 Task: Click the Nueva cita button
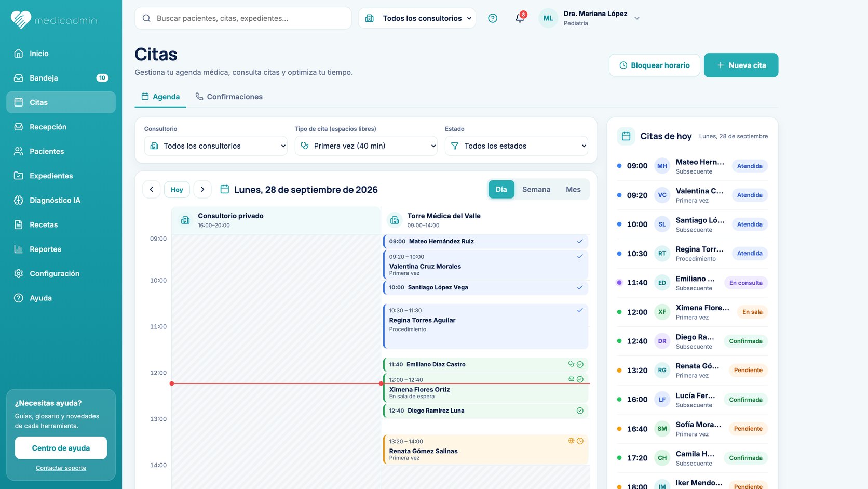(741, 65)
